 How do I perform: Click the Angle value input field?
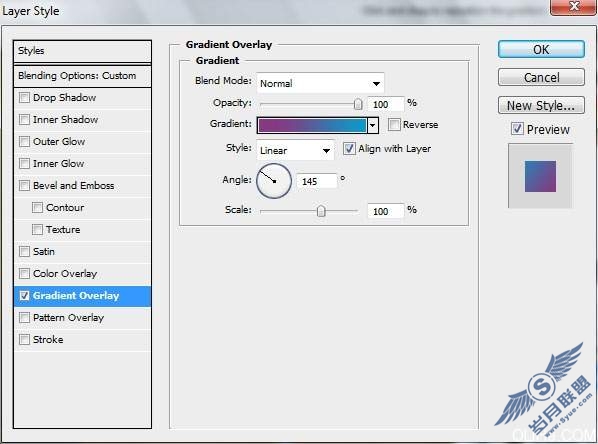pyautogui.click(x=317, y=181)
